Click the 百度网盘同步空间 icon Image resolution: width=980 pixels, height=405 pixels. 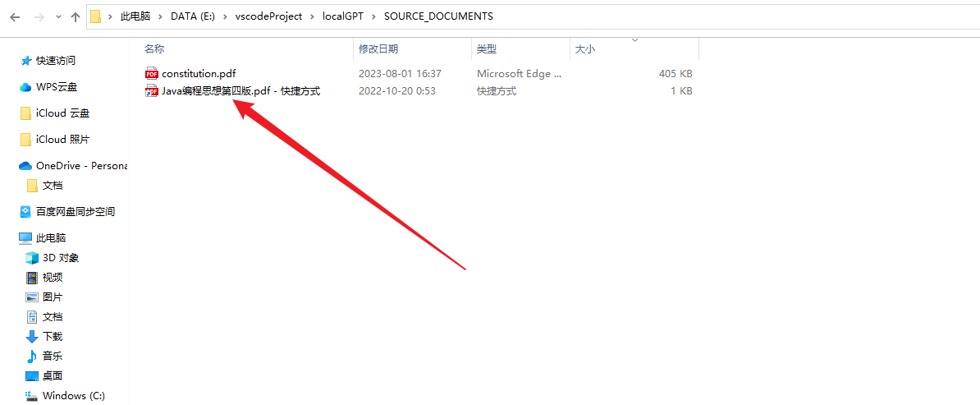[x=25, y=212]
